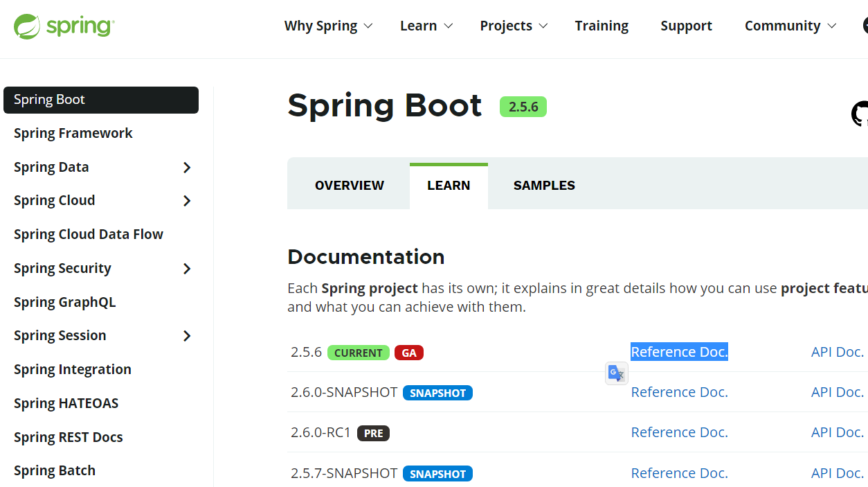Open Spring Cloud in the sidebar
Viewport: 868px width, 487px height.
pyautogui.click(x=54, y=200)
